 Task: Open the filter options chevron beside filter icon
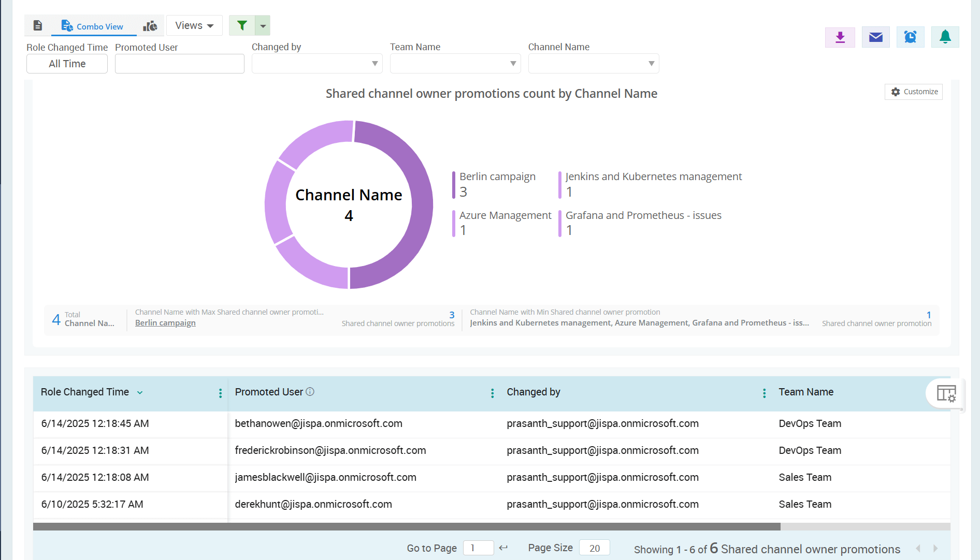(x=263, y=25)
